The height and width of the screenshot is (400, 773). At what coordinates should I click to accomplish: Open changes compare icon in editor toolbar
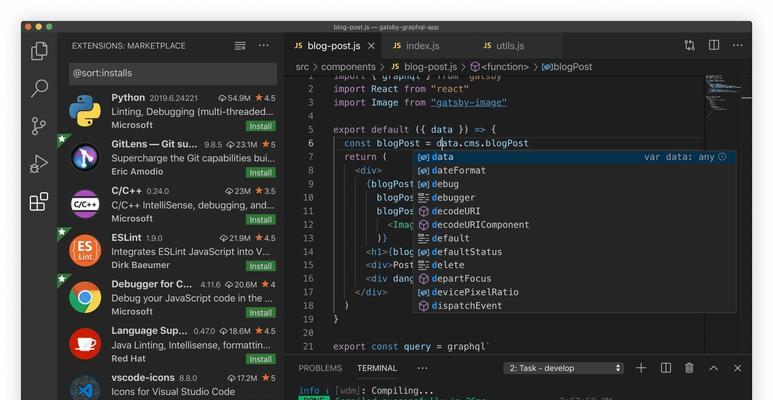(689, 45)
